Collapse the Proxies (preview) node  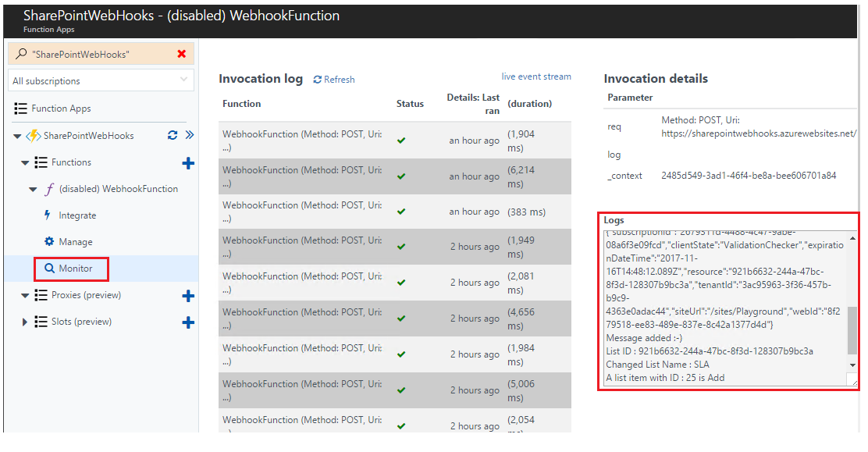(x=25, y=295)
